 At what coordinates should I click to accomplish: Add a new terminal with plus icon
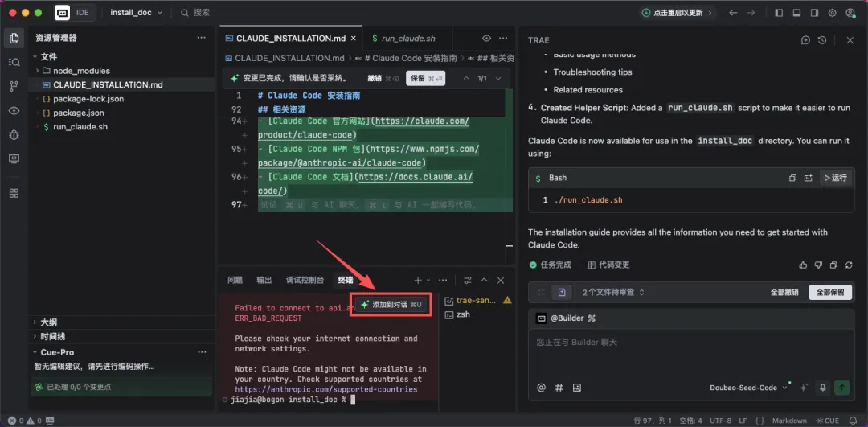pos(419,280)
